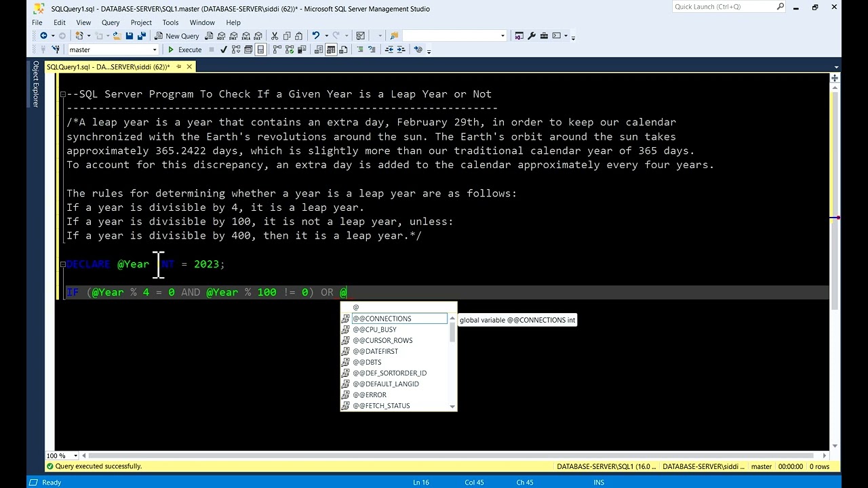This screenshot has width=868, height=488.
Task: Collapse the comment block outline toggle
Action: [62, 94]
